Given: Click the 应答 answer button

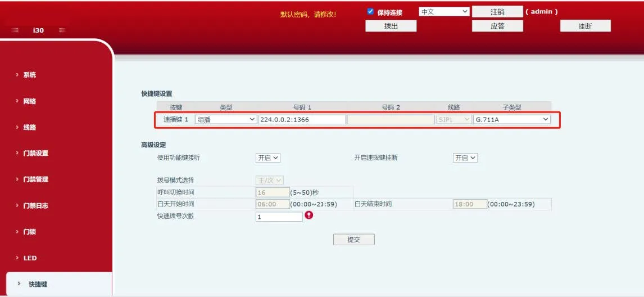Looking at the screenshot, I should tap(497, 26).
